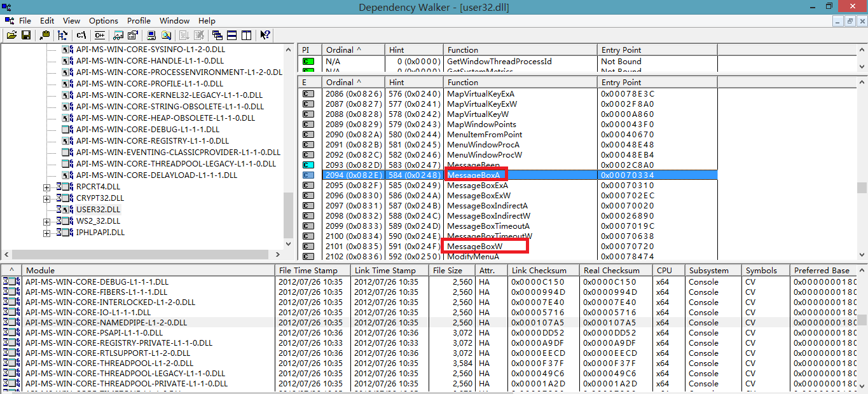
Task: Click the module icon beside WS2_32.DLL
Action: pos(64,221)
